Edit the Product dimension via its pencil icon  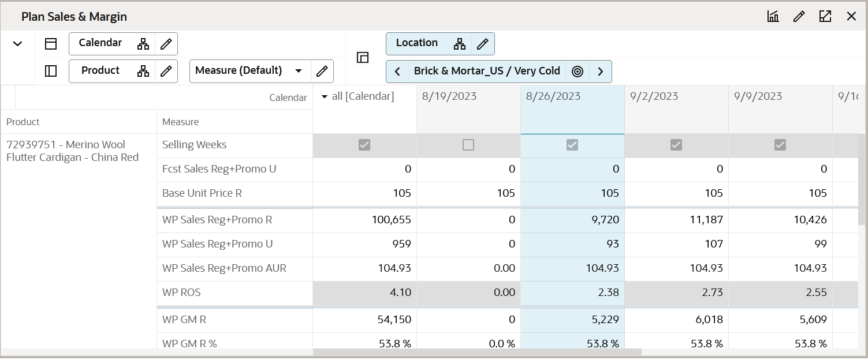click(x=167, y=71)
